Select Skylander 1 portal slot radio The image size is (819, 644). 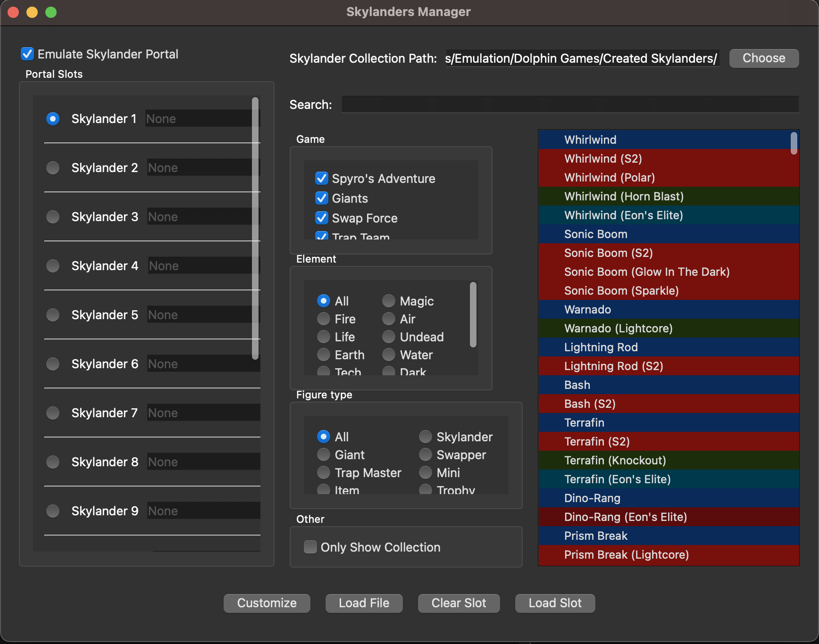click(53, 119)
